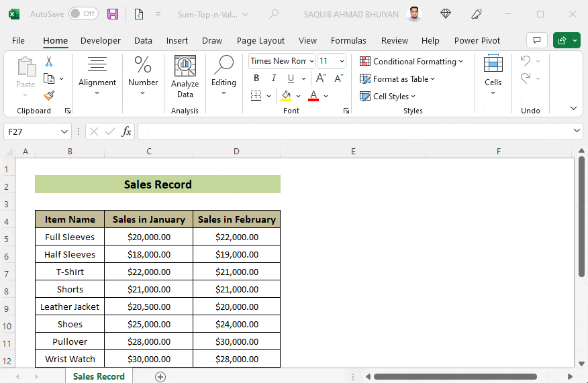The height and width of the screenshot is (383, 588).
Task: Click the new file icon in title bar
Action: 139,14
